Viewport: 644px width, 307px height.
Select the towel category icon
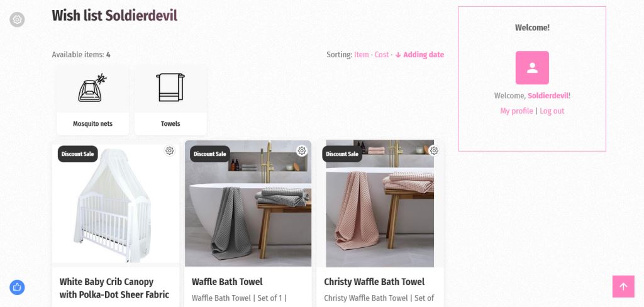[170, 87]
